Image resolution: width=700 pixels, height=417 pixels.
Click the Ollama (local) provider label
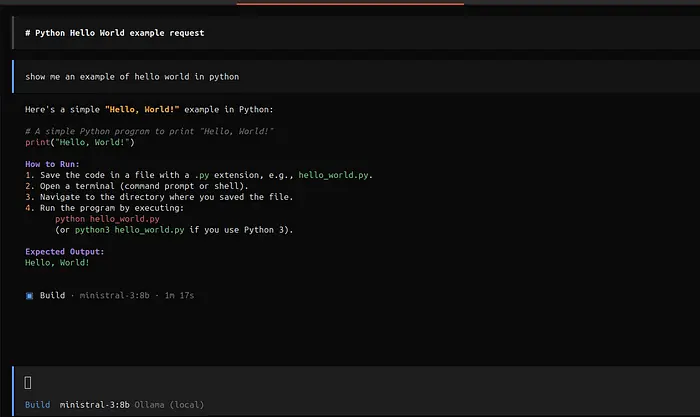point(170,404)
